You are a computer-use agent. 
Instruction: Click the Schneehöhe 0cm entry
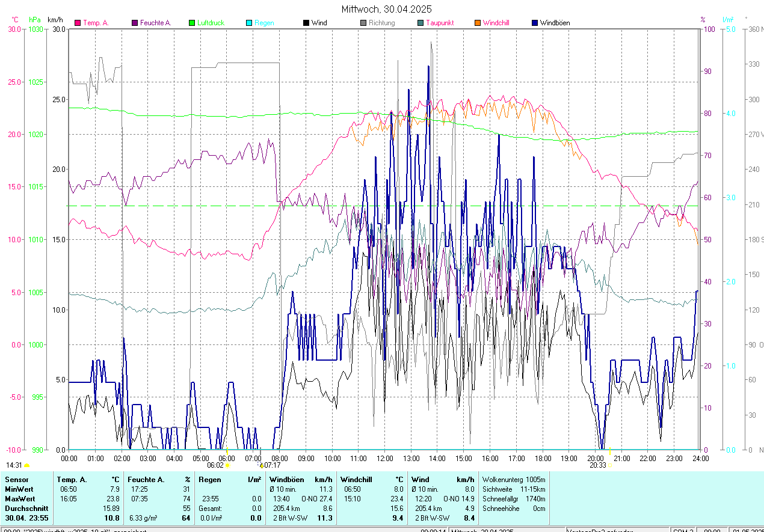click(514, 509)
